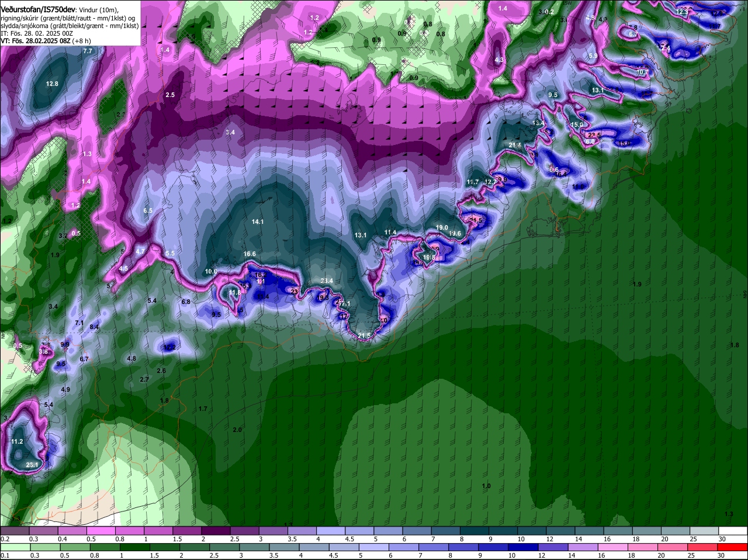The width and height of the screenshot is (748, 560).
Task: Click the 11.4 value on the map
Action: (390, 233)
